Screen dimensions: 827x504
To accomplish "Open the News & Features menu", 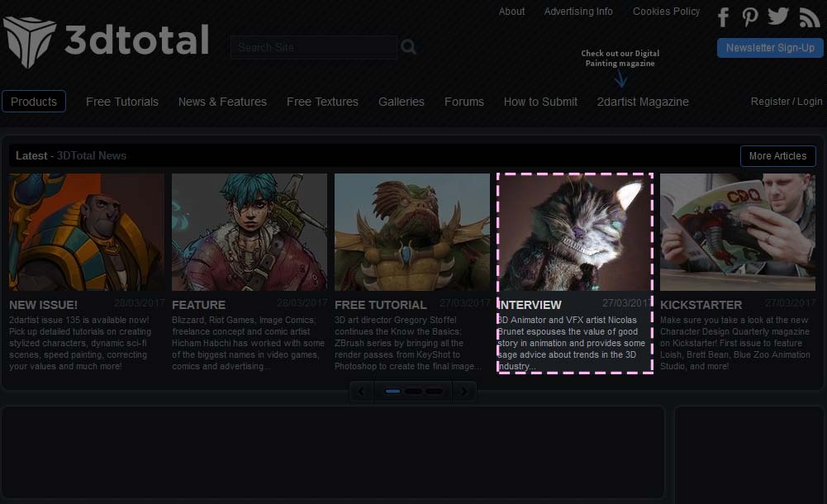I will 222,102.
